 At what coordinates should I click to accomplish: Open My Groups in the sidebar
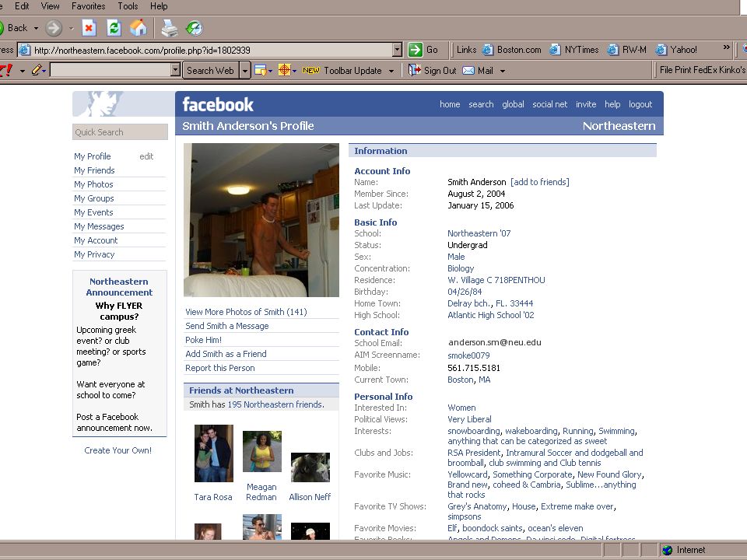click(x=94, y=198)
